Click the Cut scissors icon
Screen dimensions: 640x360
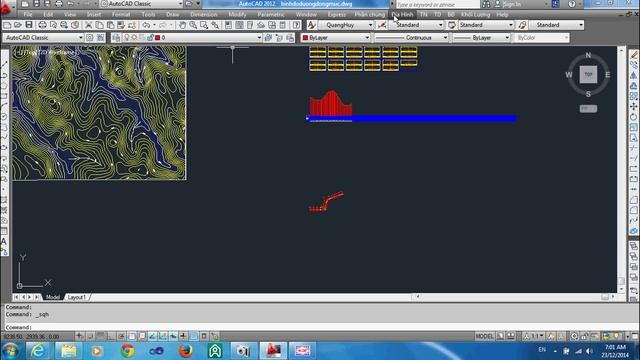(x=88, y=25)
